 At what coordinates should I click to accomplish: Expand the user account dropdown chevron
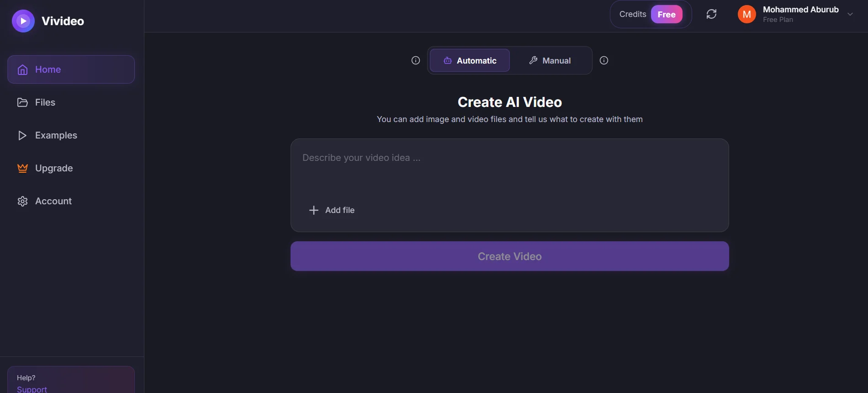(x=850, y=14)
